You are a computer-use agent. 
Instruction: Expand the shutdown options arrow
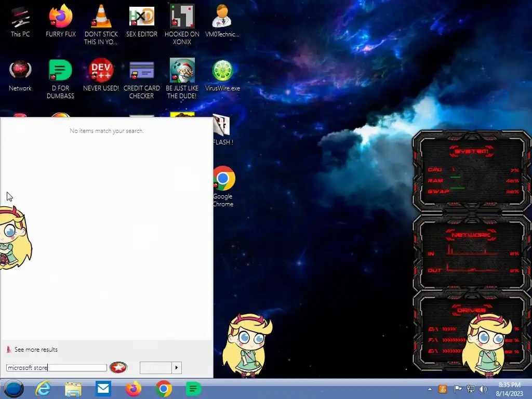(177, 367)
